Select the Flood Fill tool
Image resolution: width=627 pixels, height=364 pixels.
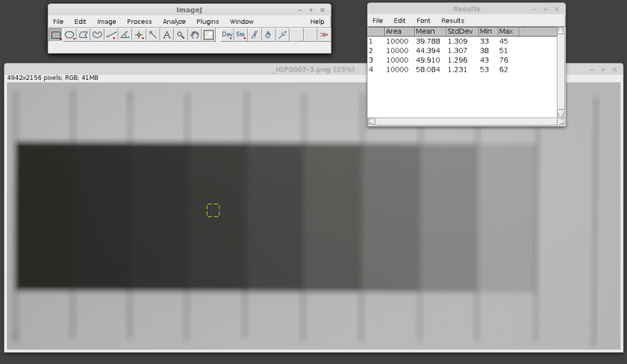point(268,35)
